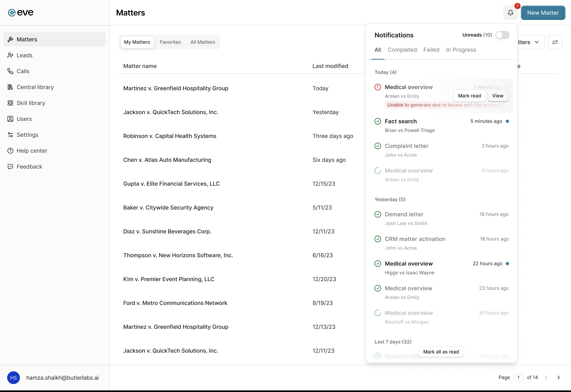Image resolution: width=571 pixels, height=392 pixels.
Task: Select the Completed notifications tab
Action: (x=402, y=50)
